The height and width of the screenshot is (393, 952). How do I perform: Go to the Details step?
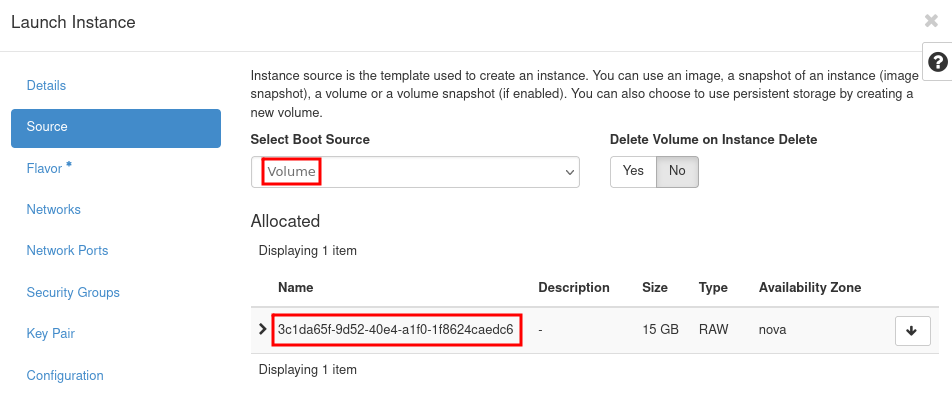click(46, 86)
